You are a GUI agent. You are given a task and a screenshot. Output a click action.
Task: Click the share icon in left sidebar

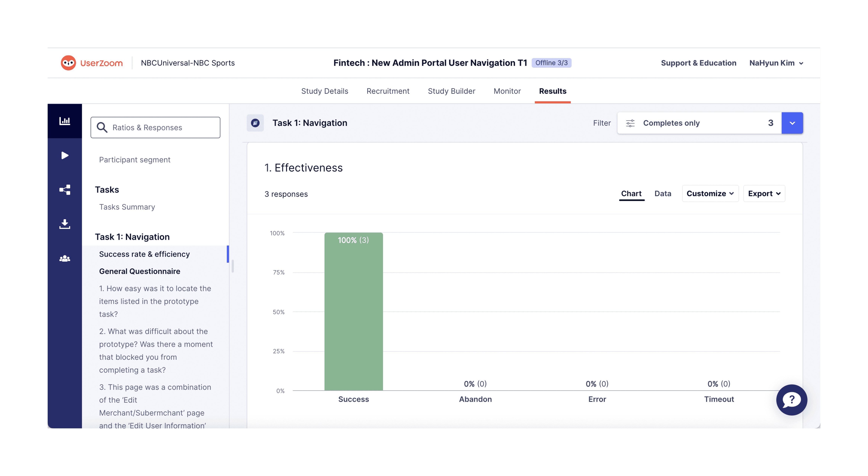pyautogui.click(x=65, y=190)
